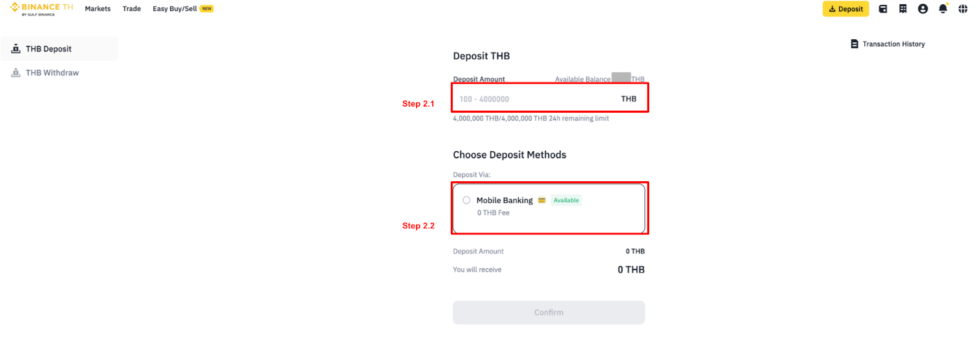Viewport: 980px width, 338px height.
Task: Focus the Deposit Amount input field
Action: tap(533, 99)
